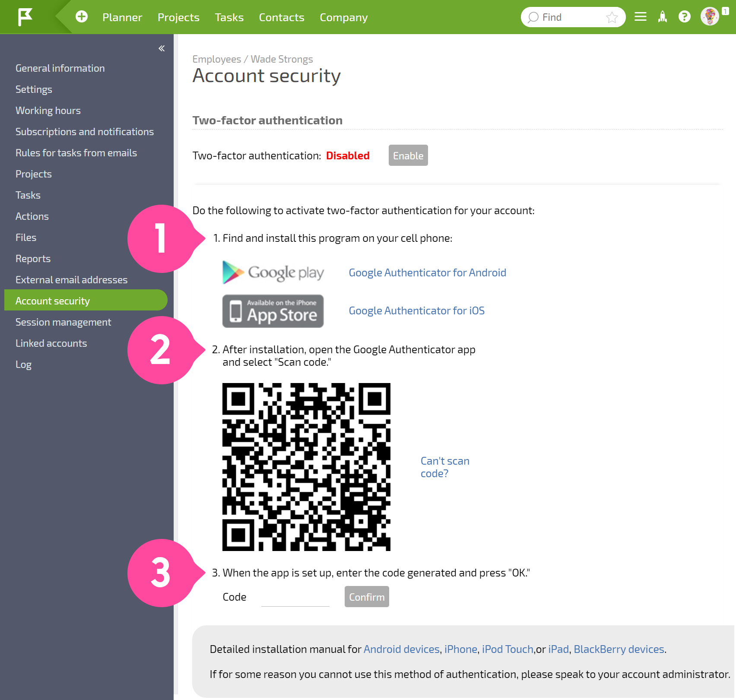Open Rules for tasks from emails
The width and height of the screenshot is (736, 700).
pyautogui.click(x=76, y=153)
